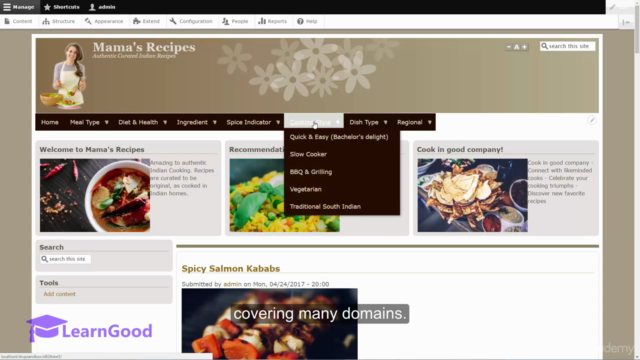This screenshot has height=360, width=640.
Task: Click the toolbar edit pencil icon
Action: point(613,7)
